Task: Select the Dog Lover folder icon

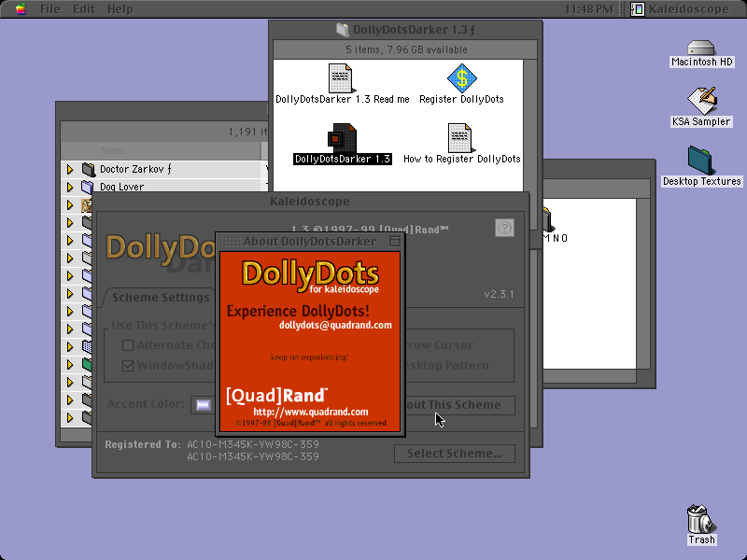Action: click(x=87, y=187)
